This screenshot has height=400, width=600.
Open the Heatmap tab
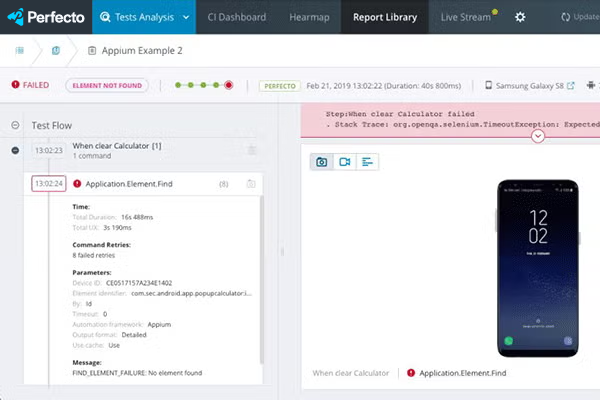pyautogui.click(x=309, y=17)
